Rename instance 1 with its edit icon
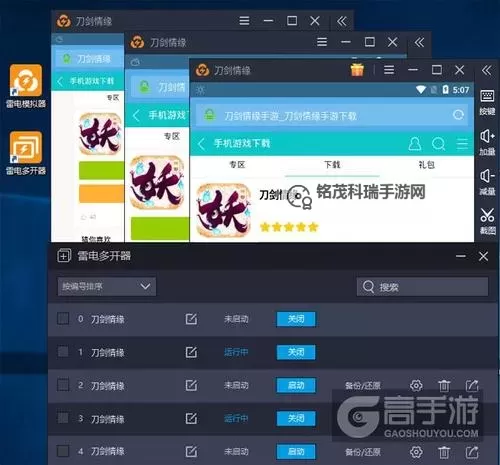The image size is (500, 465). pos(191,352)
